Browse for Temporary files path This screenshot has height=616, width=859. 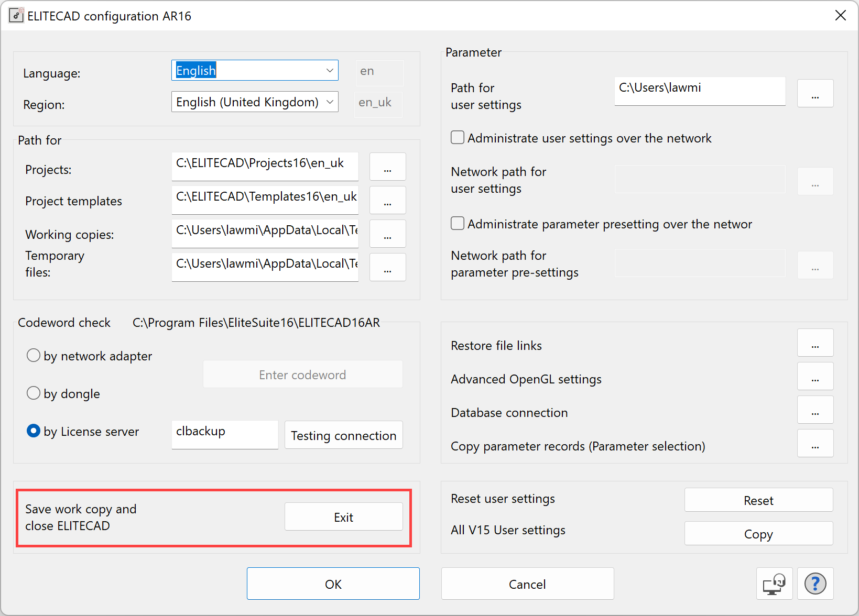coord(387,267)
